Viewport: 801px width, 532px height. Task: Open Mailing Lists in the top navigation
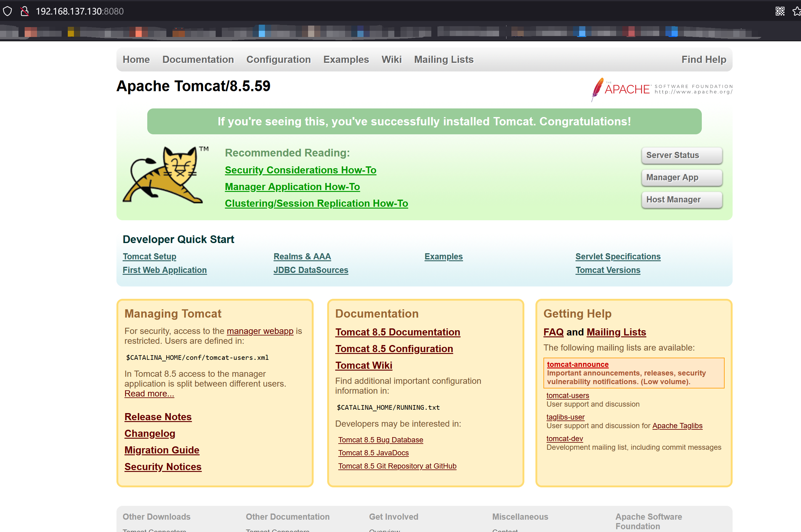(444, 59)
